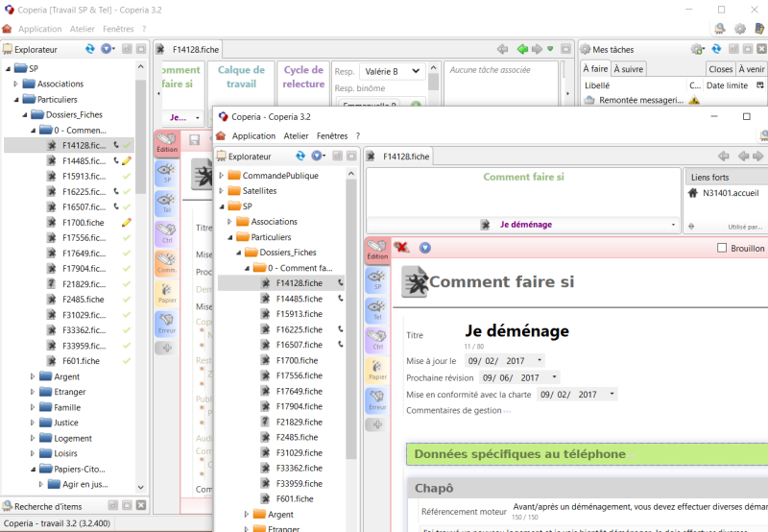Image resolution: width=768 pixels, height=532 pixels.
Task: Open the Prochaine révision date dropdown
Action: click(554, 377)
